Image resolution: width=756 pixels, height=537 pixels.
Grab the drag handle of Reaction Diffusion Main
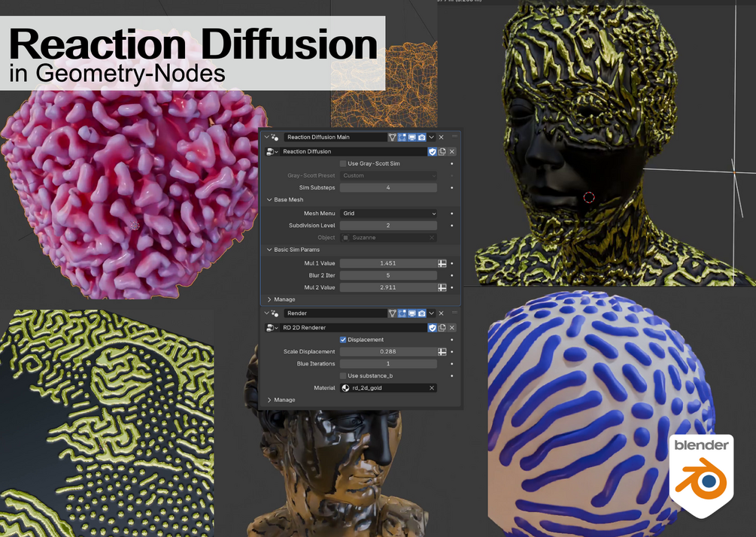(454, 137)
